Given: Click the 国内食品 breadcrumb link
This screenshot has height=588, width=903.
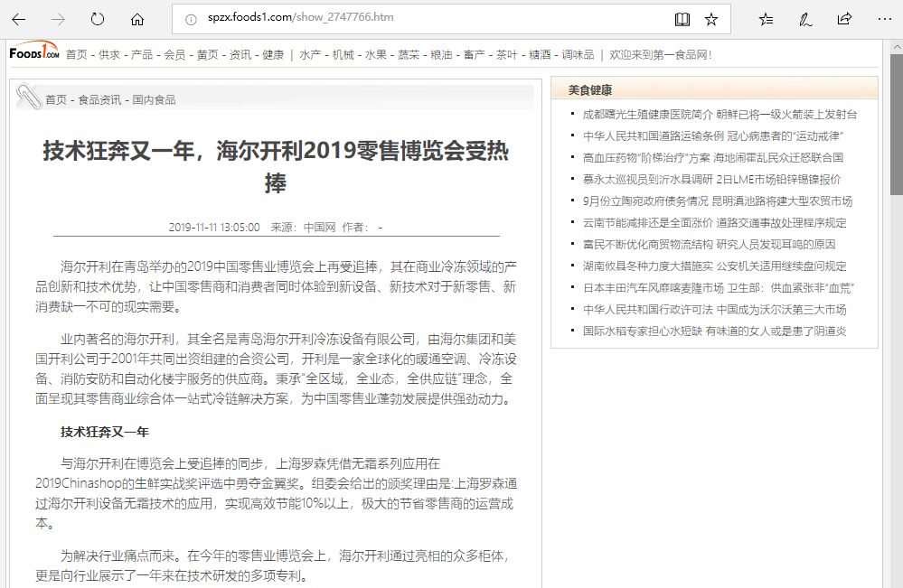Looking at the screenshot, I should click(154, 99).
